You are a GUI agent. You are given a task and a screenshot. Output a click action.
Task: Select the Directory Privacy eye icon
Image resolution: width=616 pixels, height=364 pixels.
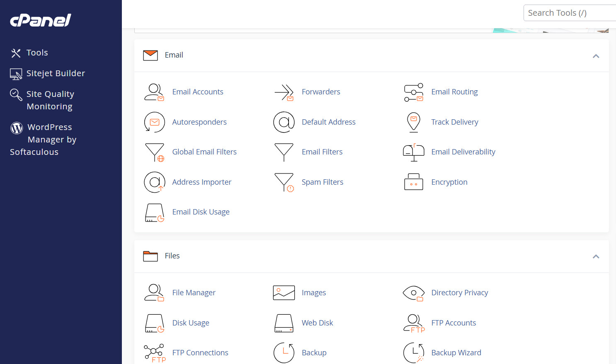pos(413,293)
